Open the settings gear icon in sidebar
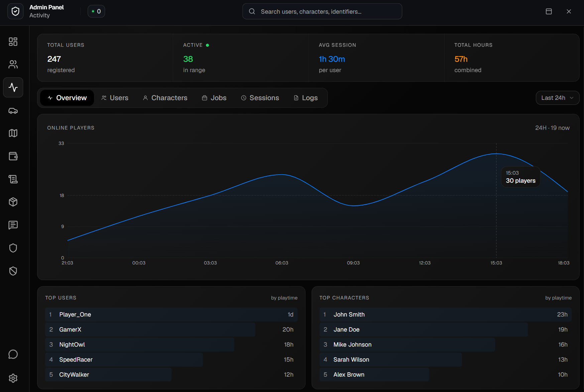The width and height of the screenshot is (584, 392). 13,378
